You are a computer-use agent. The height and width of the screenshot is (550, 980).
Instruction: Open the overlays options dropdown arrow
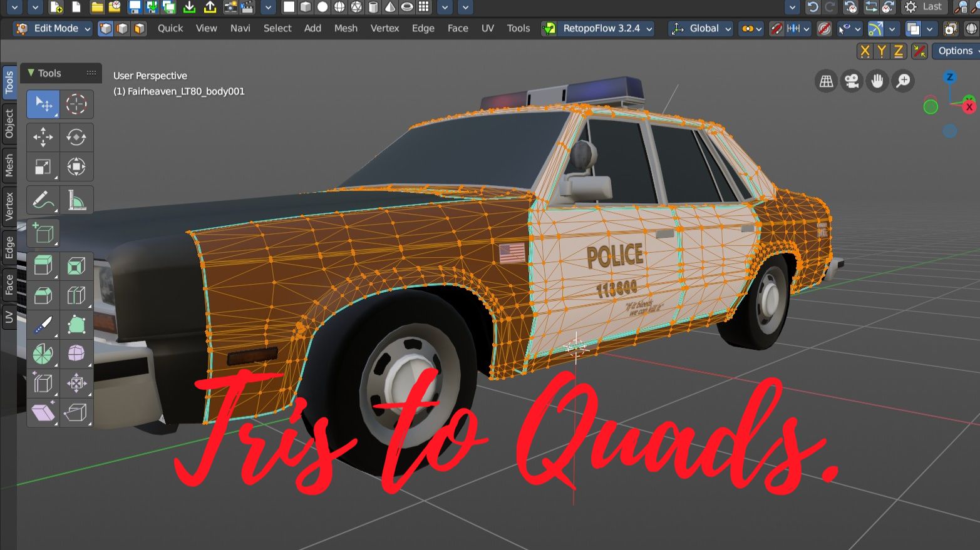(x=930, y=29)
